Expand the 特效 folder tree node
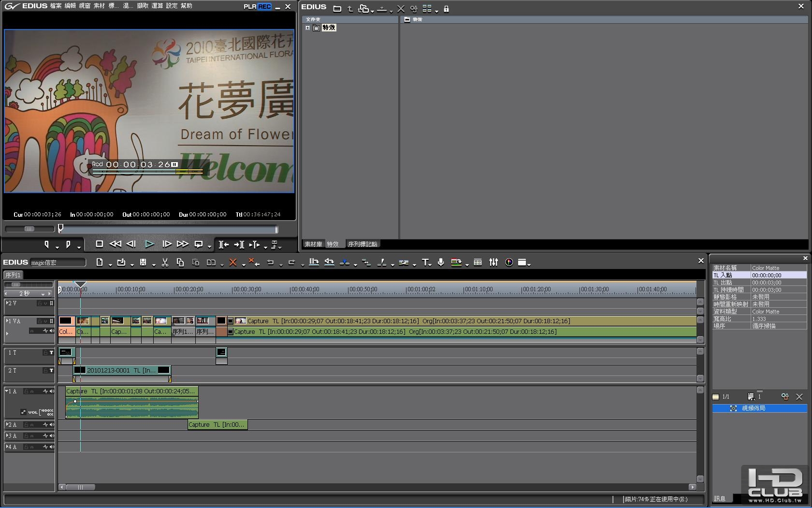 pos(307,28)
